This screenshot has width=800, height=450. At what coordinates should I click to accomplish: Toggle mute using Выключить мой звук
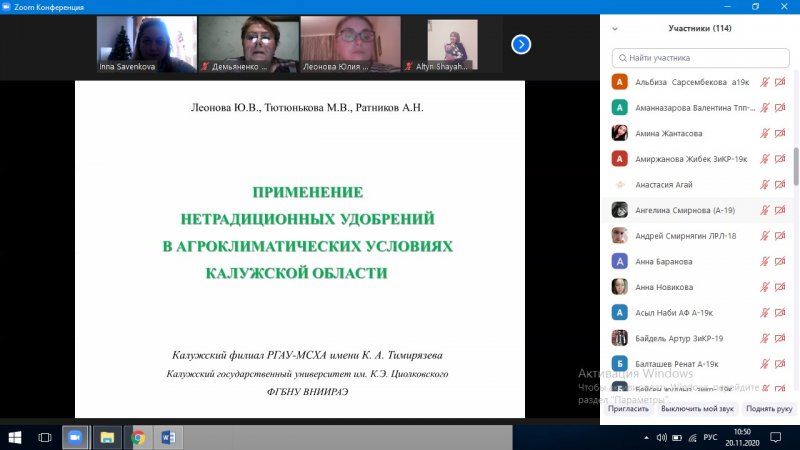coord(697,408)
